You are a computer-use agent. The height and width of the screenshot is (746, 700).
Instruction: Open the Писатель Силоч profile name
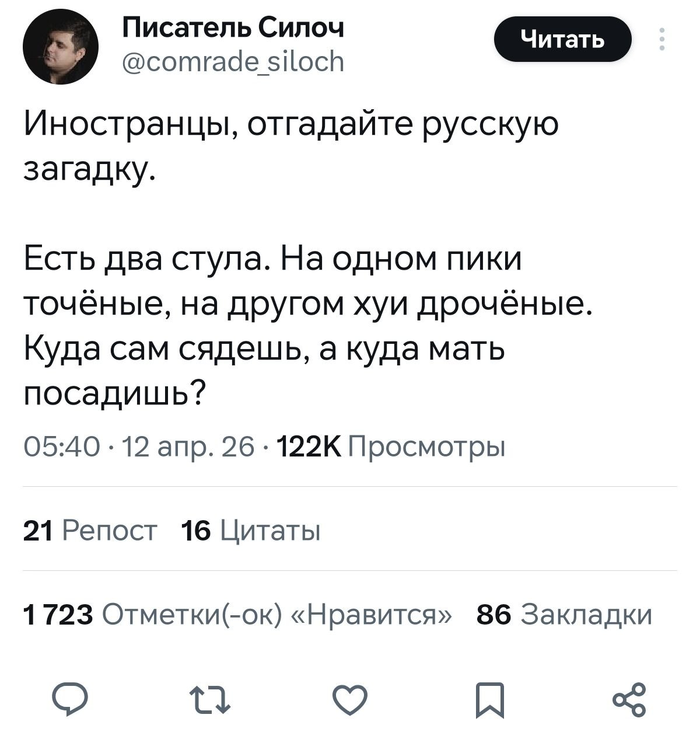point(233,27)
